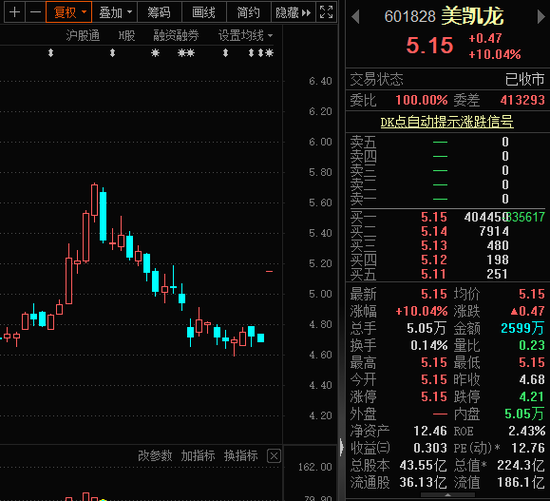This screenshot has width=550, height=501.
Task: Click 跌停 value 4.21
Action: click(x=531, y=397)
